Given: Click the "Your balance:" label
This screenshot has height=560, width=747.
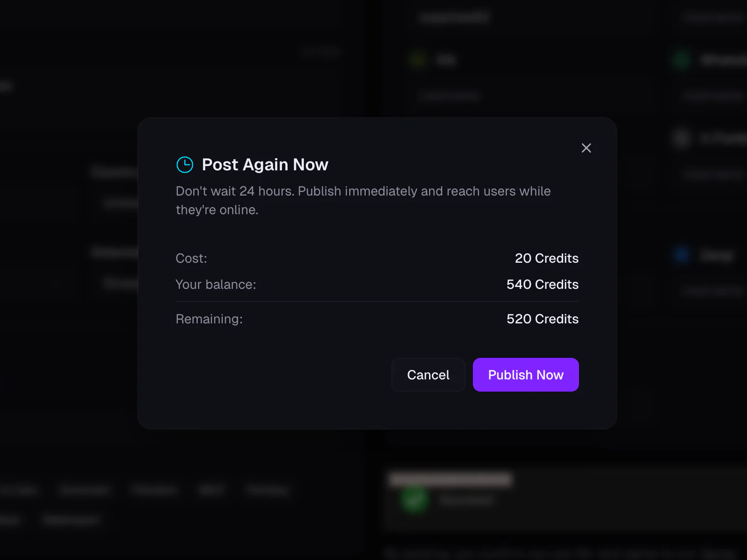Looking at the screenshot, I should click(216, 284).
